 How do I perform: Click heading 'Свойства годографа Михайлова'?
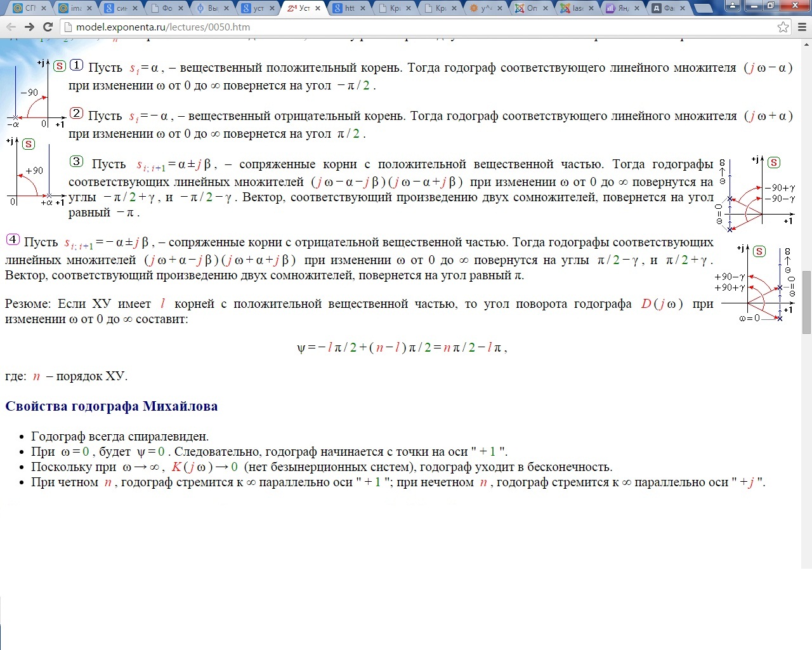pos(112,406)
